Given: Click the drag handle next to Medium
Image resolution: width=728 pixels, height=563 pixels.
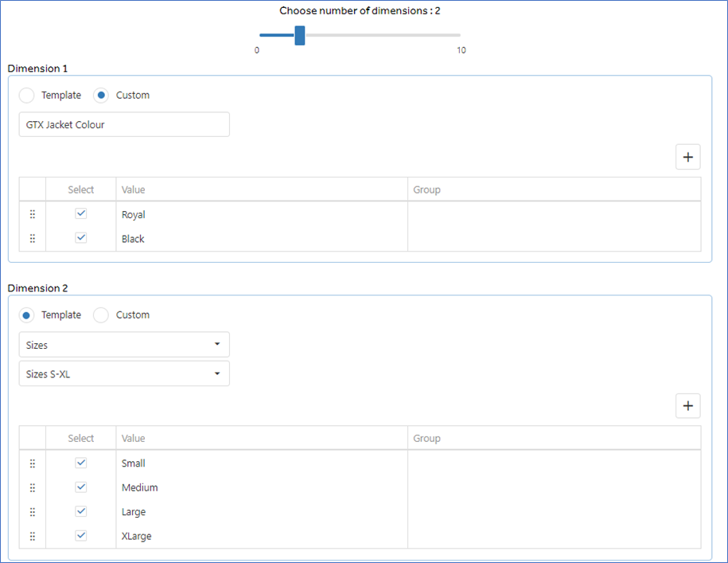Looking at the screenshot, I should click(33, 487).
